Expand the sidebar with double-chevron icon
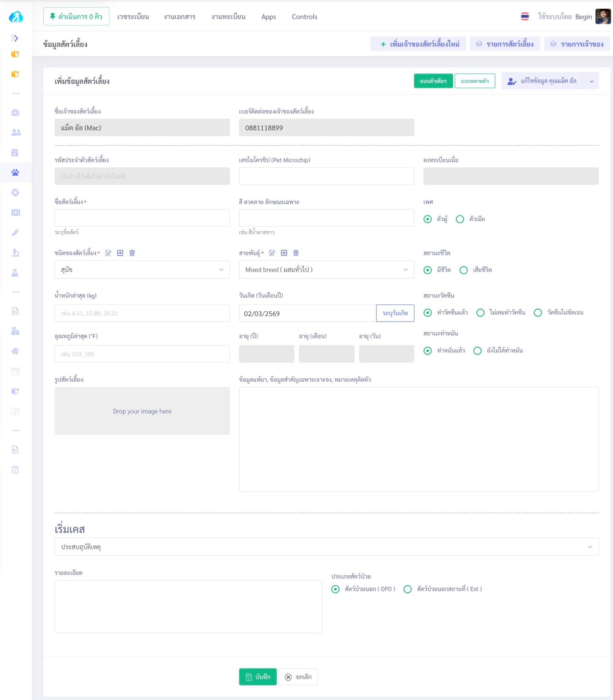This screenshot has width=613, height=700. coord(15,38)
